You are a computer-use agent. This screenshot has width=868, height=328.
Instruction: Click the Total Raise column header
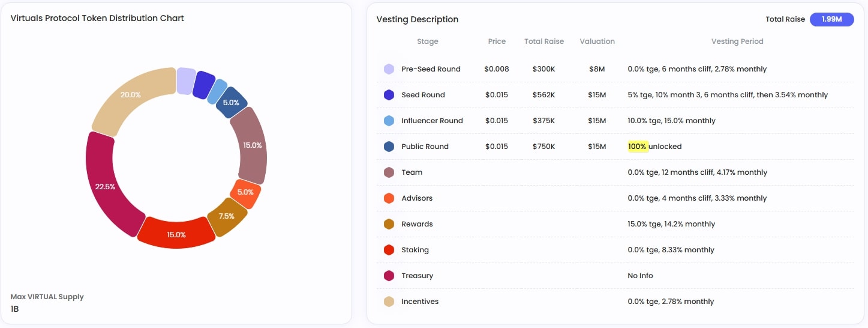544,41
